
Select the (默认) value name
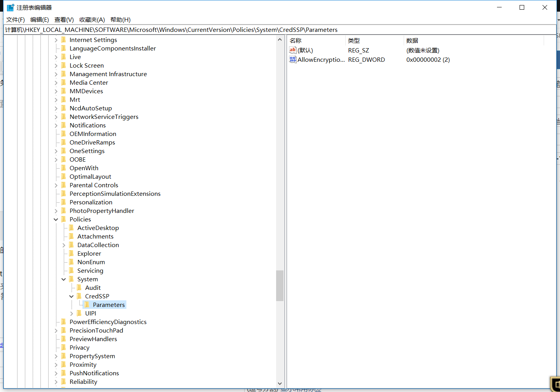[305, 51]
